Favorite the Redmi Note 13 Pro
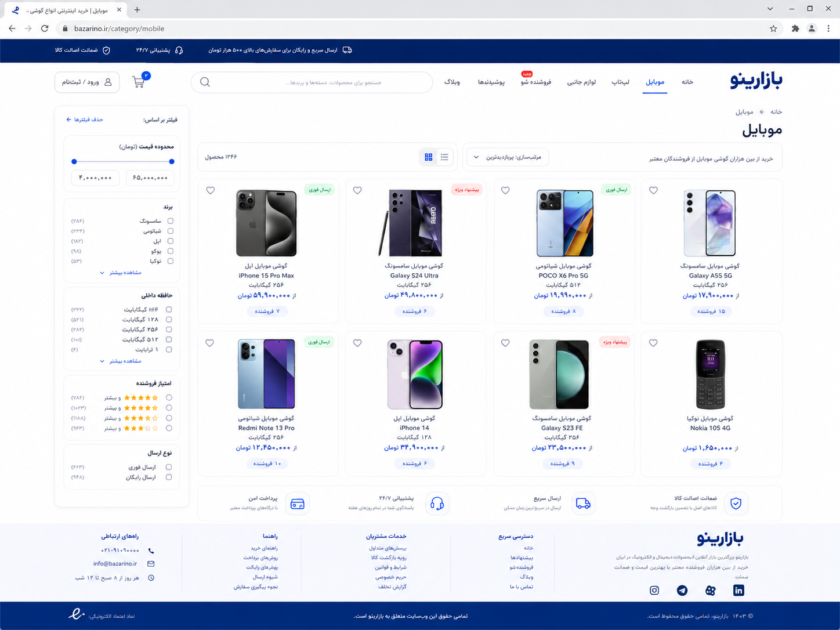The image size is (840, 630). coord(210,343)
